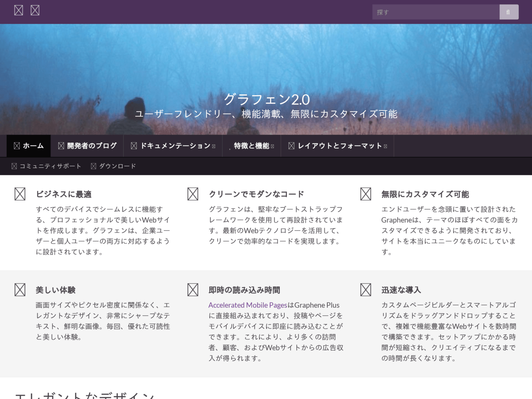Open the レイアウトとフォーマット menu
Screen dimensions: 532x399
pos(337,146)
